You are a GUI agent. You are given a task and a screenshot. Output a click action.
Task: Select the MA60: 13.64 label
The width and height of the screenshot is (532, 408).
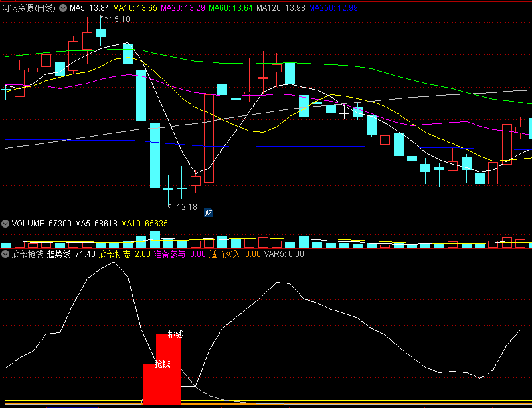coord(230,8)
